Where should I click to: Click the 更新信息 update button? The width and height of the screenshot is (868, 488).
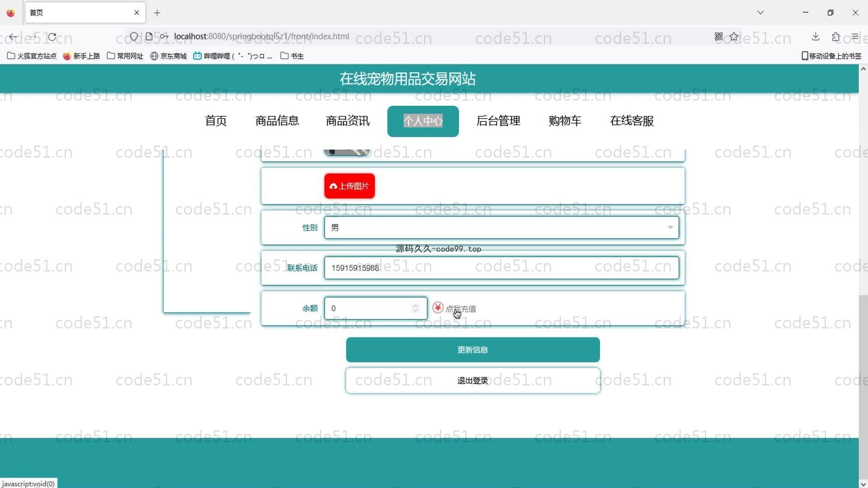473,350
